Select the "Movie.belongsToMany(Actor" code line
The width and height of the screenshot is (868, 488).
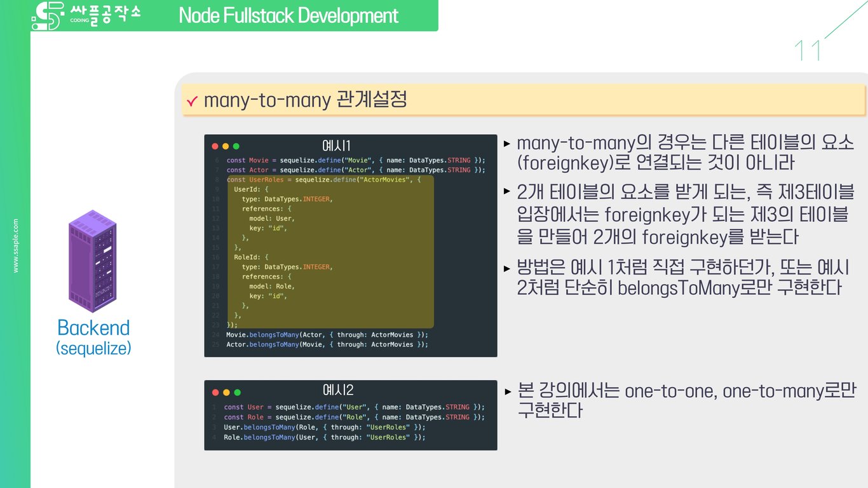tap(327, 335)
